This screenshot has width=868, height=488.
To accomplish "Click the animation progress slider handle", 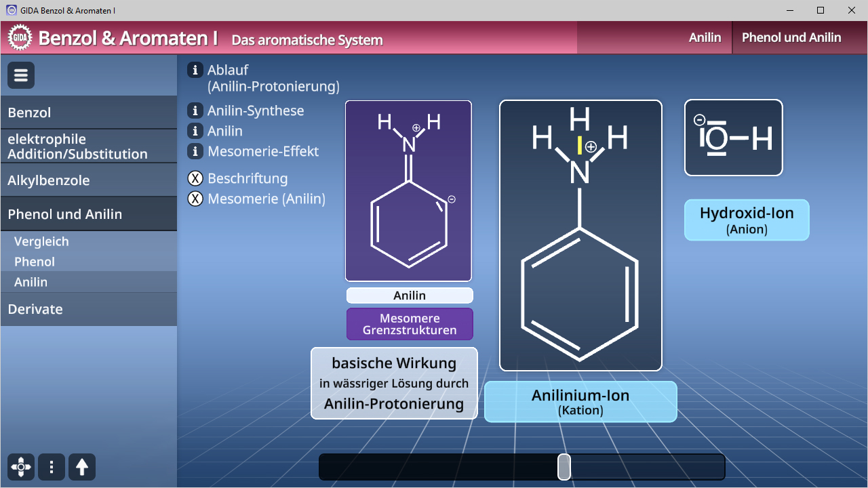I will click(564, 467).
